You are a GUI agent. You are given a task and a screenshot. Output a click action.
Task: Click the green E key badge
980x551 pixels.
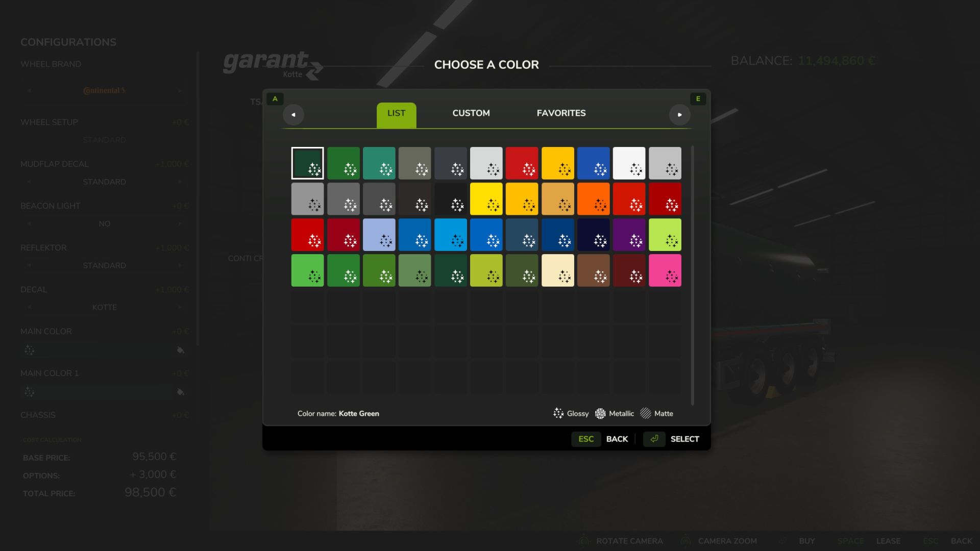(x=698, y=99)
